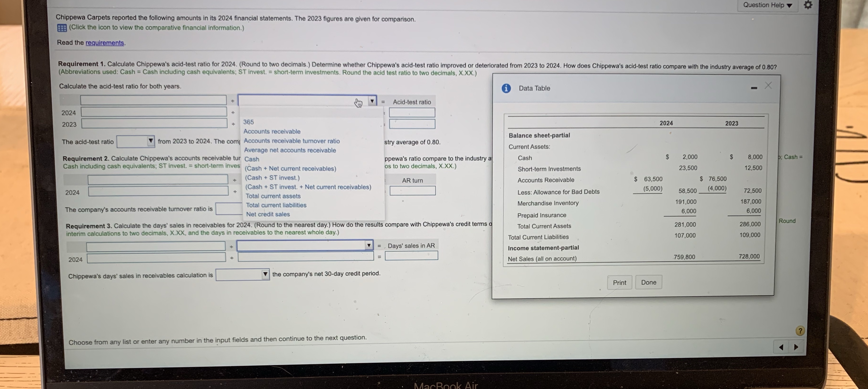Minimize the Data Table dialog
Screen dimensions: 868x389
[x=754, y=88]
